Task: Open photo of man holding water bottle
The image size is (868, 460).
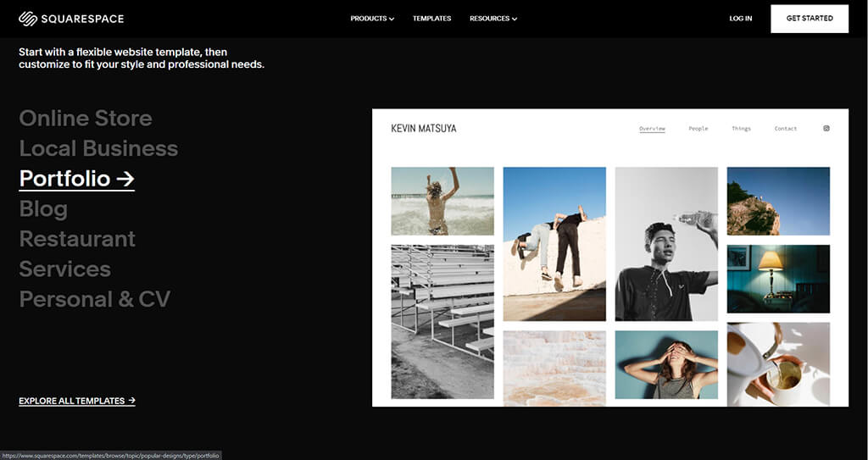Action: 666,244
